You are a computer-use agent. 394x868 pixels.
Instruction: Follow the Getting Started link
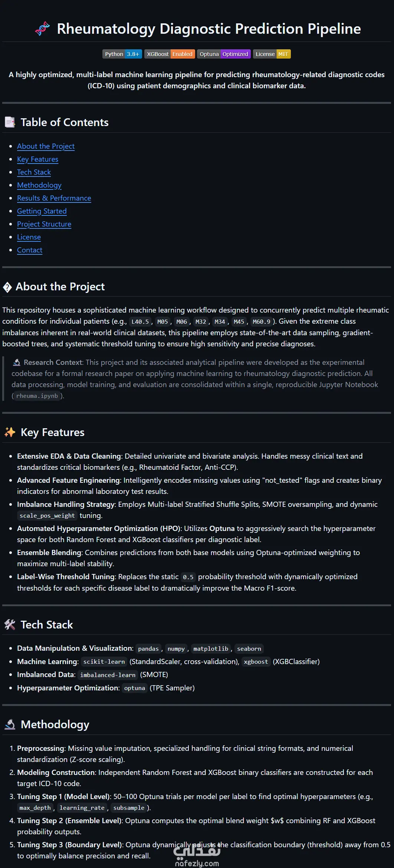pos(42,211)
